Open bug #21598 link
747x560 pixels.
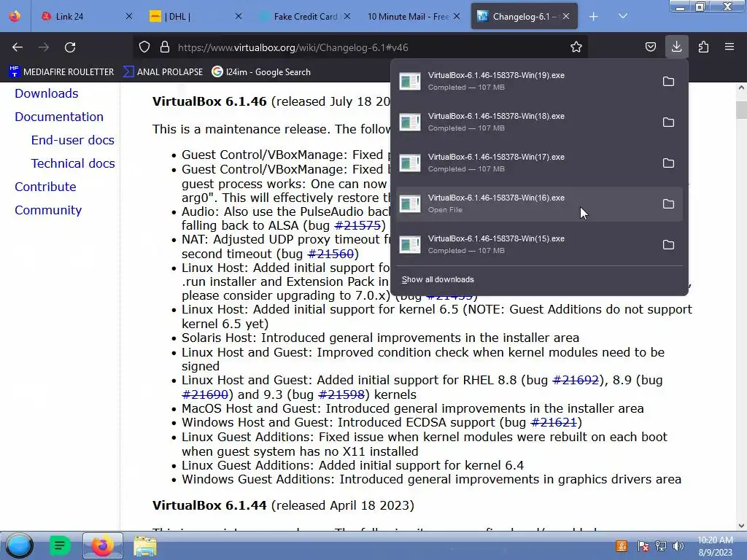pos(341,394)
